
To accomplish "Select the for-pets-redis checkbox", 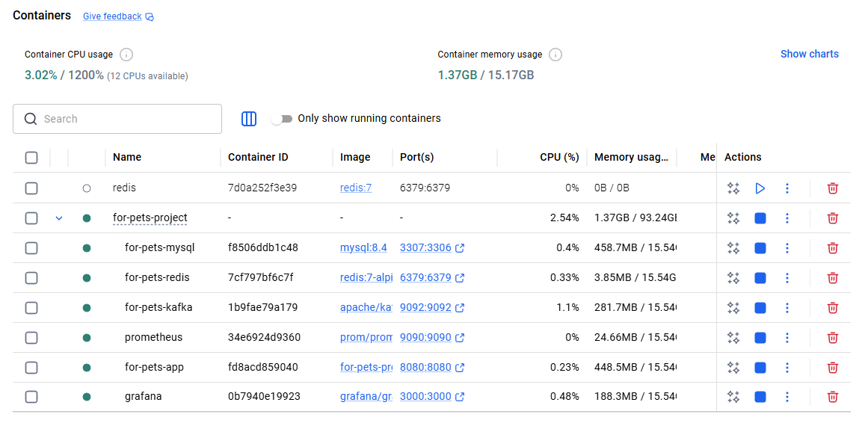I will (x=31, y=278).
